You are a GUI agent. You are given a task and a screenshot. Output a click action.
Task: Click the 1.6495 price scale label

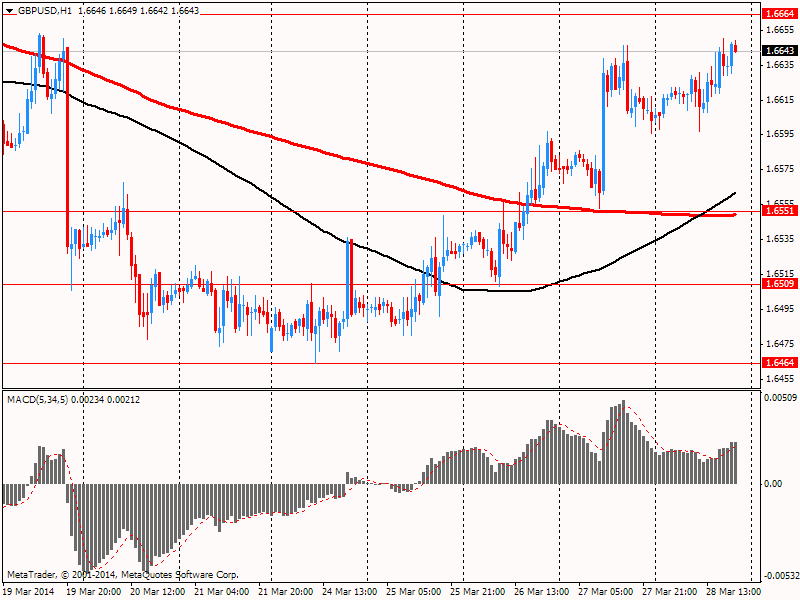click(x=781, y=309)
